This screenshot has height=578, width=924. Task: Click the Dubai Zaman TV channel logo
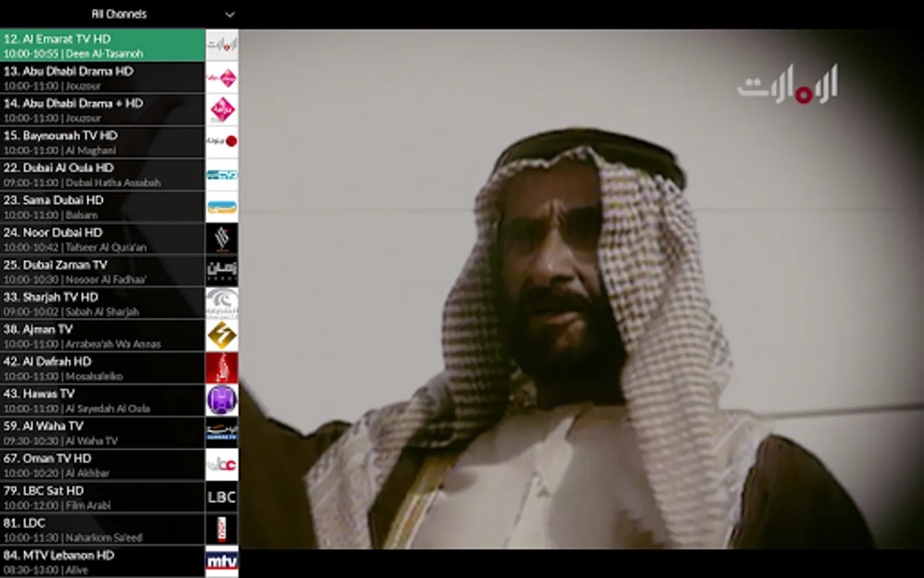(x=222, y=271)
